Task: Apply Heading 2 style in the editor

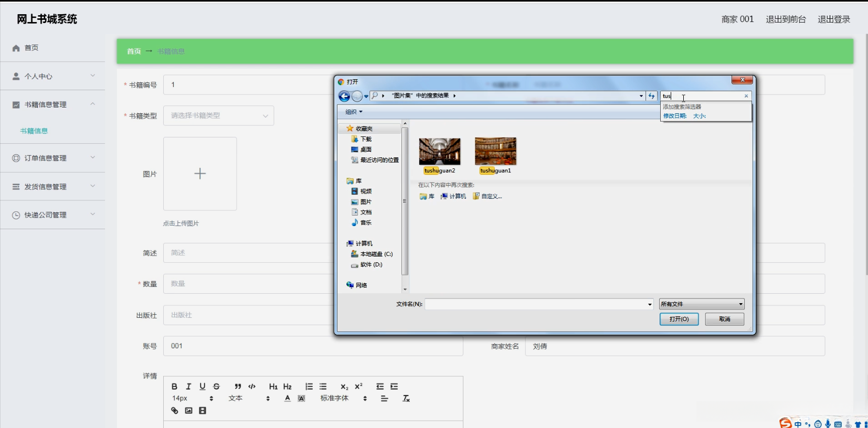Action: coord(288,387)
